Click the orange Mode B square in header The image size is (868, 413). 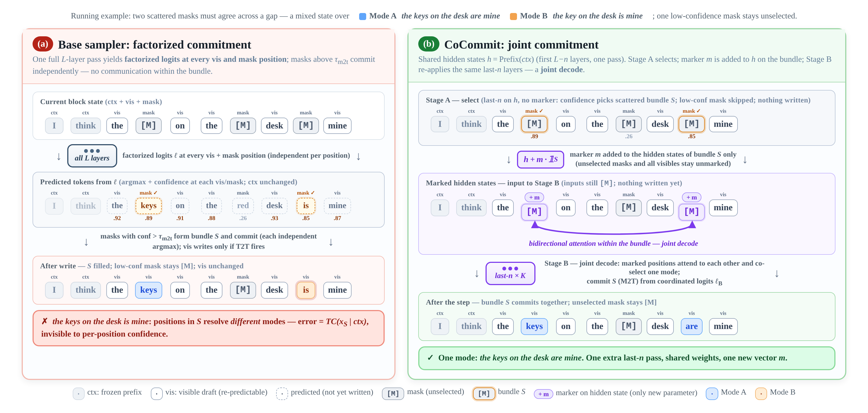click(513, 17)
